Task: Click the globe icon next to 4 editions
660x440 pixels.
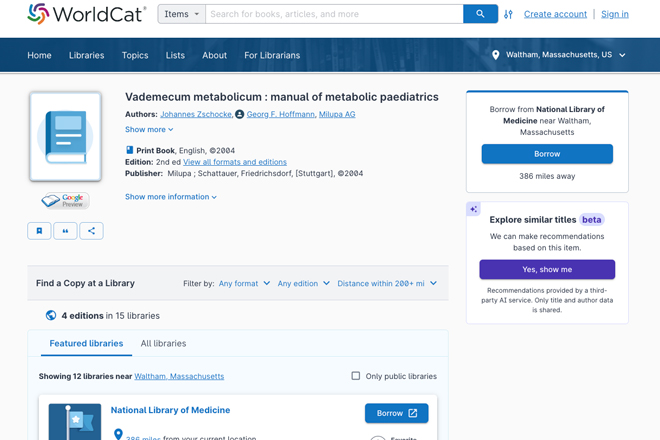Action: click(51, 315)
